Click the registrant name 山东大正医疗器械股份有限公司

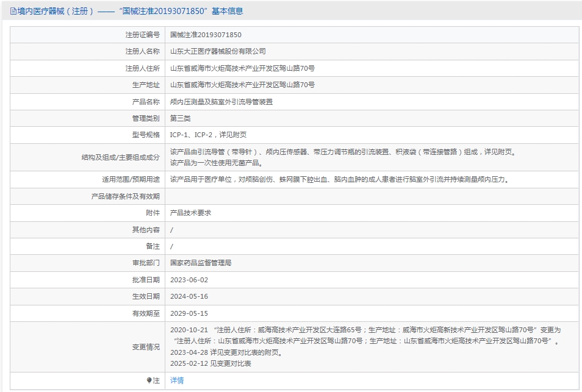click(x=218, y=51)
